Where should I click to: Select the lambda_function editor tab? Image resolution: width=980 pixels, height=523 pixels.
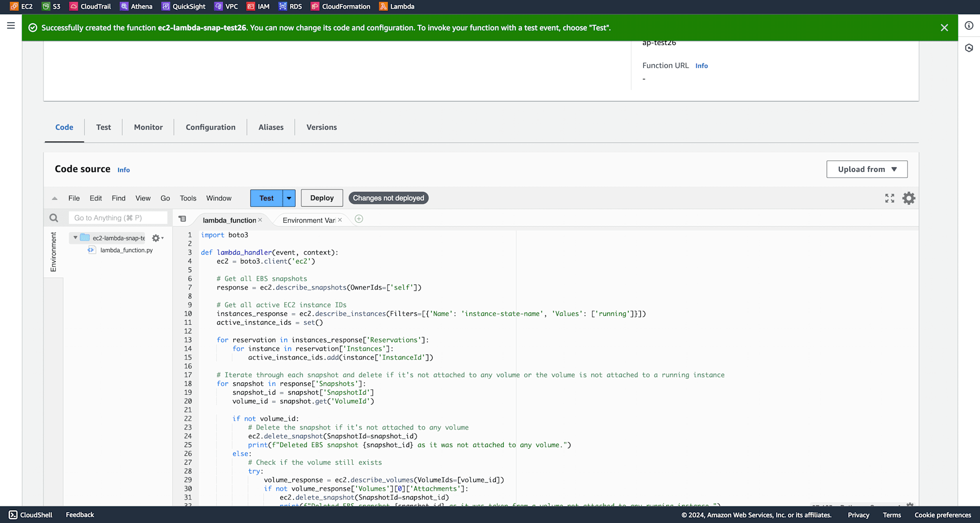(x=229, y=220)
